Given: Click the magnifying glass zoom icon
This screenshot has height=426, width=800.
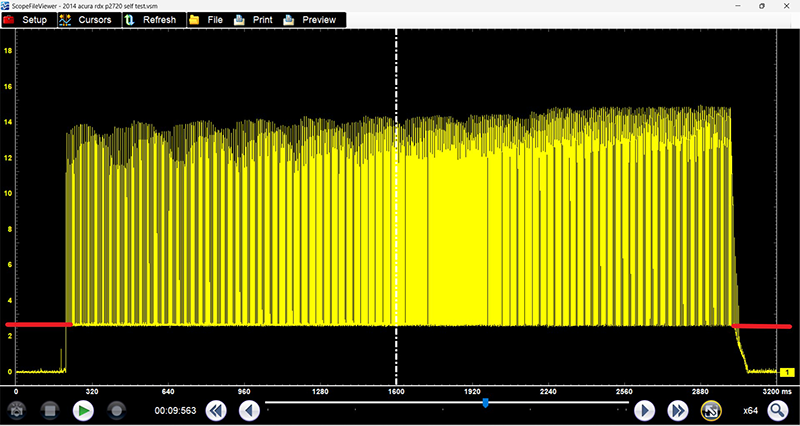Looking at the screenshot, I should (777, 410).
